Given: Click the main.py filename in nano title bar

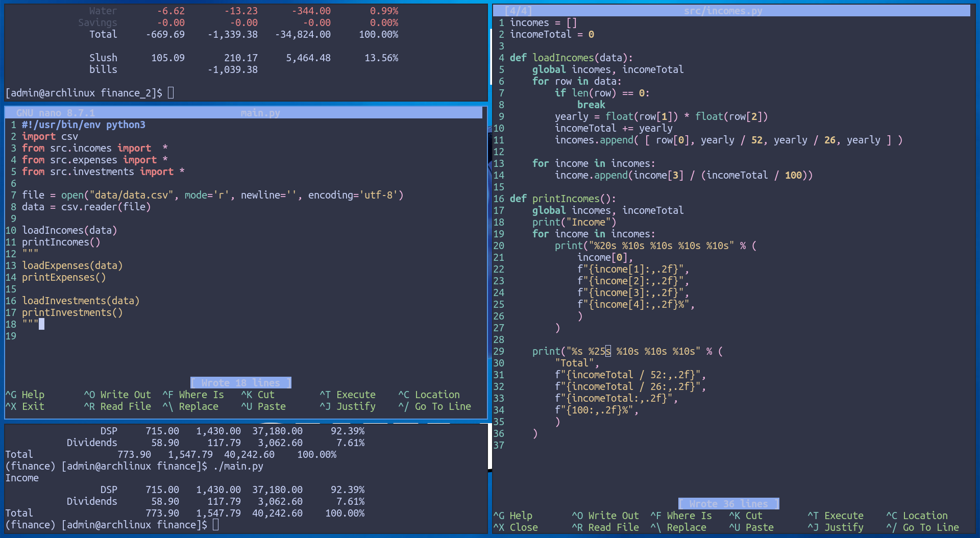Looking at the screenshot, I should click(x=260, y=113).
